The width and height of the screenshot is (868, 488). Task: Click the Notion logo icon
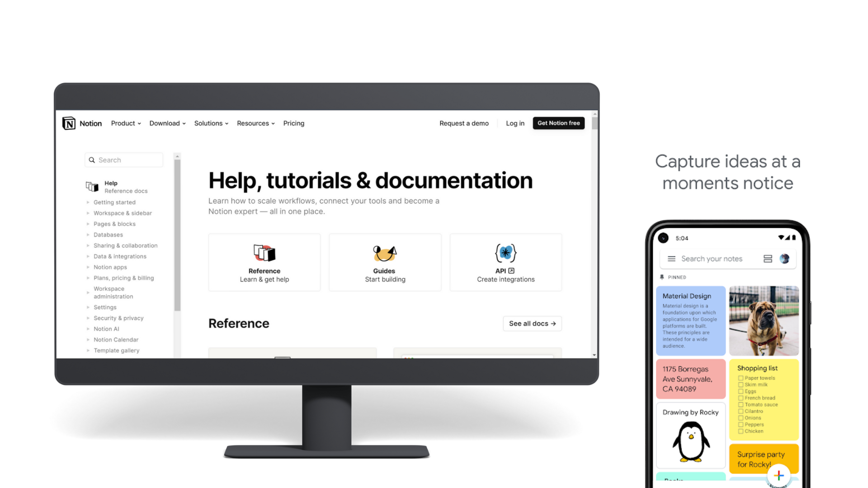coord(69,123)
